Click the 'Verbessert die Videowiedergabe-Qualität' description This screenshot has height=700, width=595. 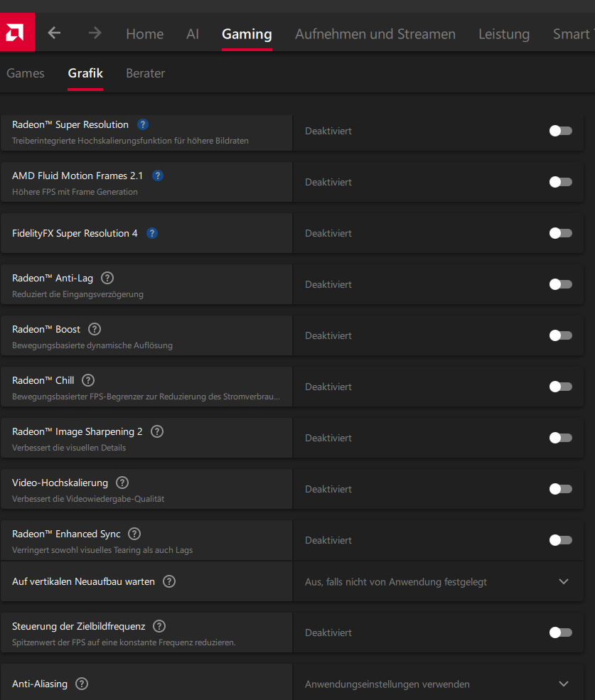(88, 499)
